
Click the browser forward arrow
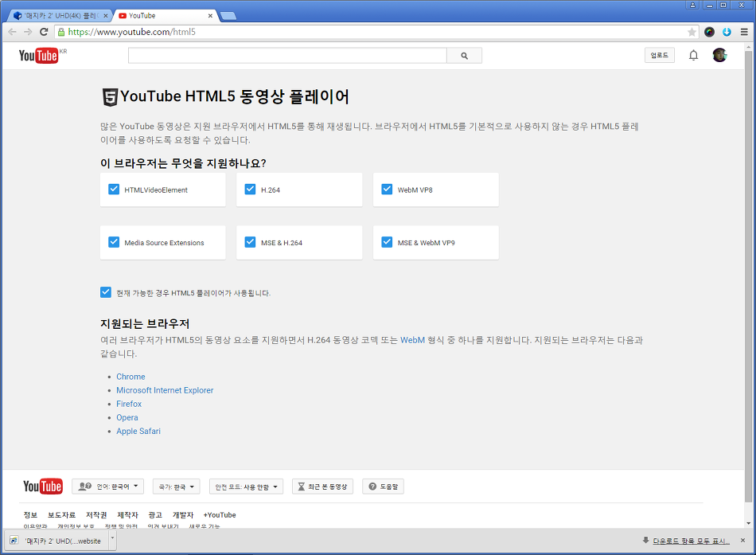[x=28, y=32]
